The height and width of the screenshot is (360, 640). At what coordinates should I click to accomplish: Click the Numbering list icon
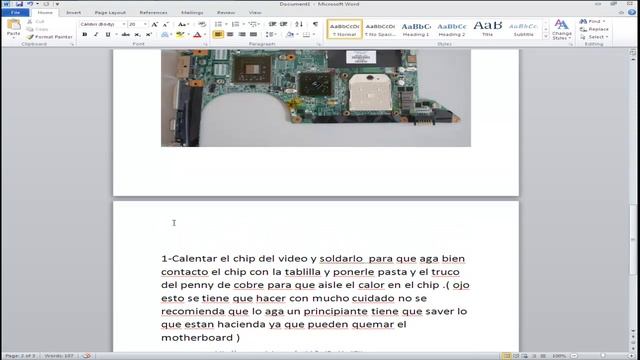coord(237,24)
